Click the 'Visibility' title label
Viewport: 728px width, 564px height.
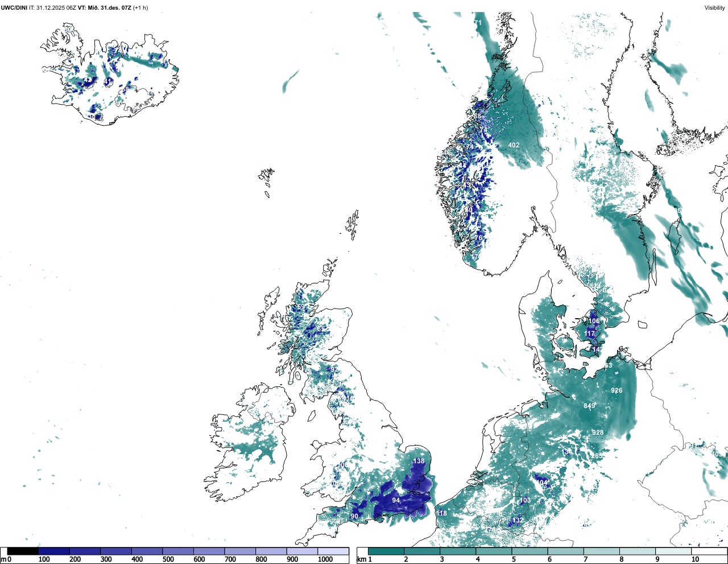tap(715, 7)
